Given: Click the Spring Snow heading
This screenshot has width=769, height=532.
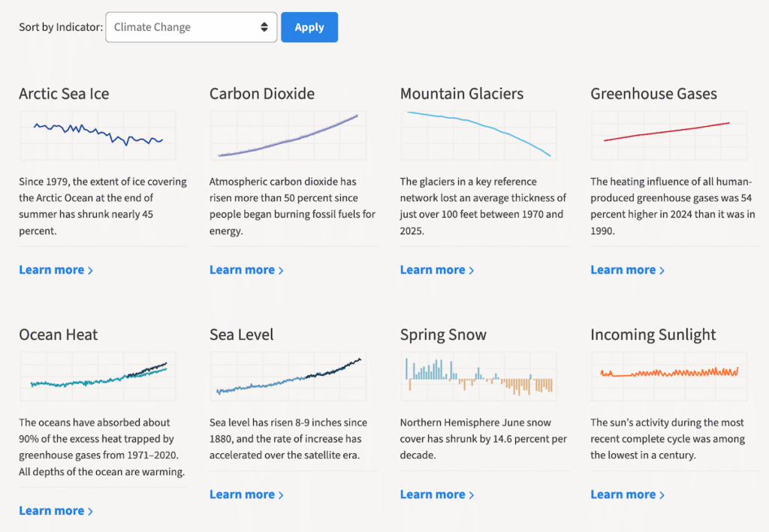Looking at the screenshot, I should [443, 335].
